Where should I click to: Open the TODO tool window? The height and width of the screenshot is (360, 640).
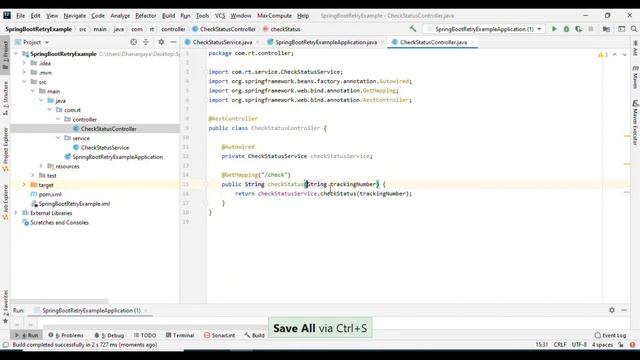point(145,335)
